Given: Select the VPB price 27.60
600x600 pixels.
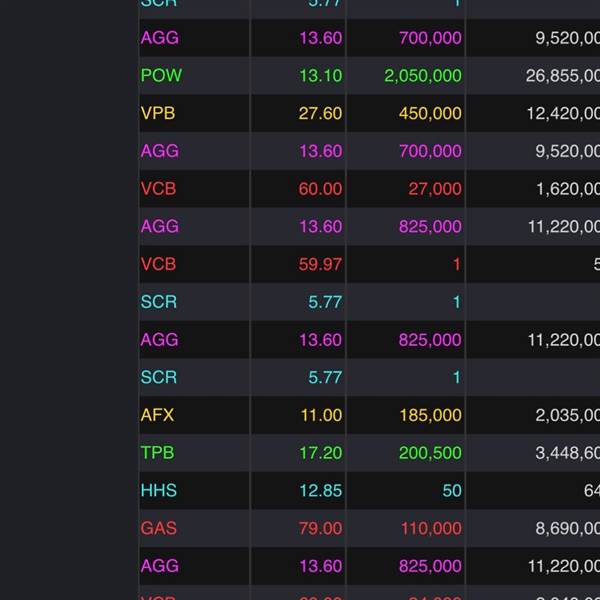Looking at the screenshot, I should pyautogui.click(x=320, y=113).
